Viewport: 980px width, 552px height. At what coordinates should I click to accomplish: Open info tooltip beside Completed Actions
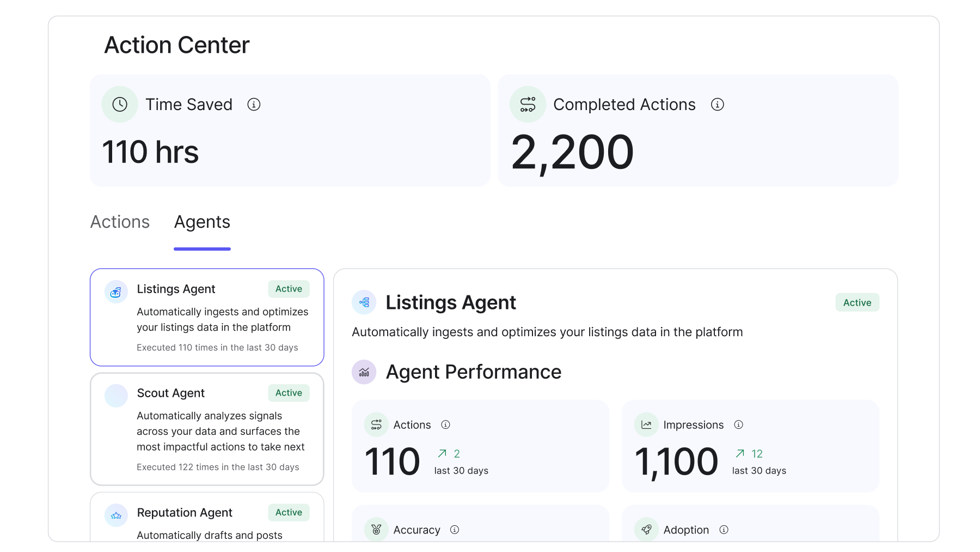click(717, 104)
